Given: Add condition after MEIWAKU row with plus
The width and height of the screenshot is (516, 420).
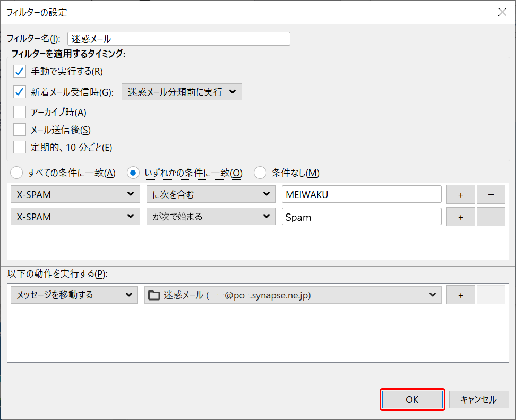Looking at the screenshot, I should [461, 194].
